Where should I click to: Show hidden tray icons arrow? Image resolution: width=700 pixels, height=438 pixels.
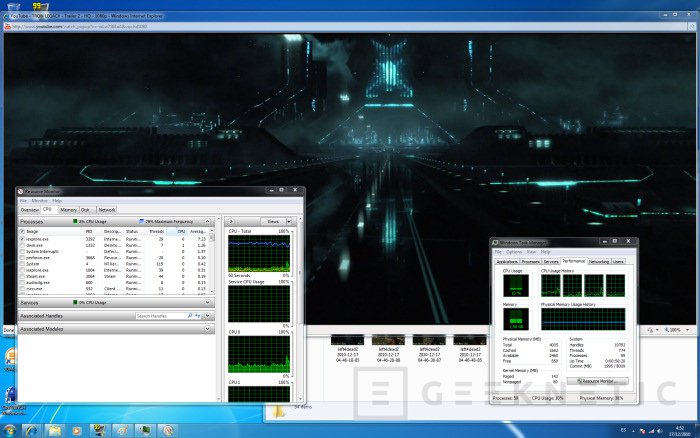click(633, 431)
